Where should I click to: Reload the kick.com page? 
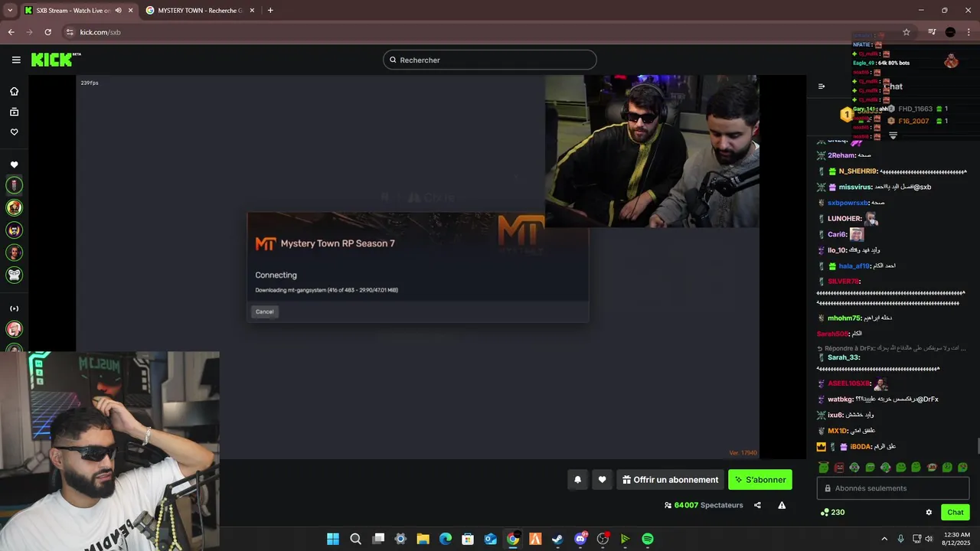[x=47, y=32]
